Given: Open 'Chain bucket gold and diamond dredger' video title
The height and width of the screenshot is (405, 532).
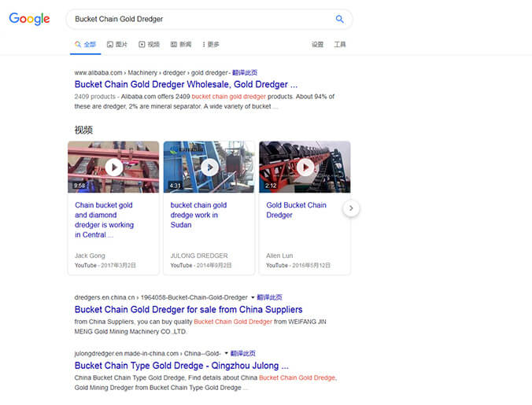Looking at the screenshot, I should (104, 220).
